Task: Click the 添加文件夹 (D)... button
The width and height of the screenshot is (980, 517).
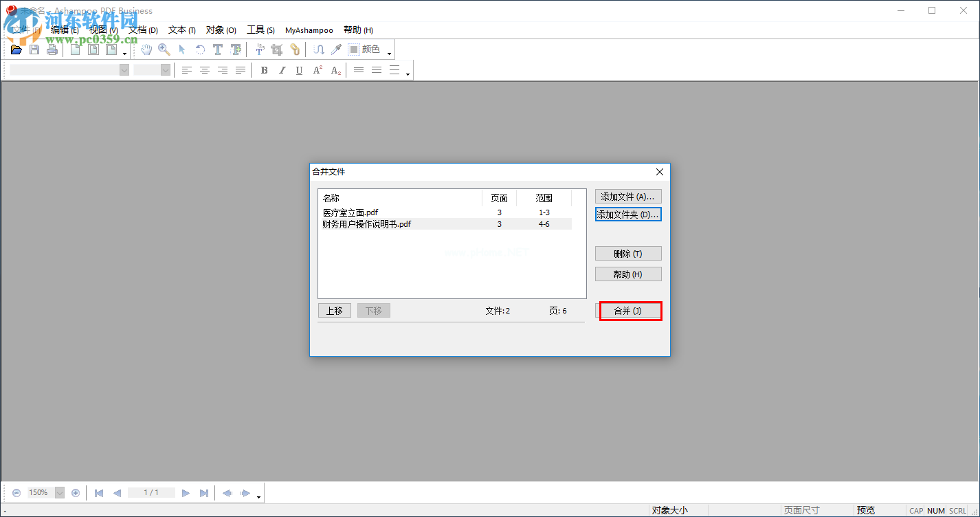Action: point(628,214)
